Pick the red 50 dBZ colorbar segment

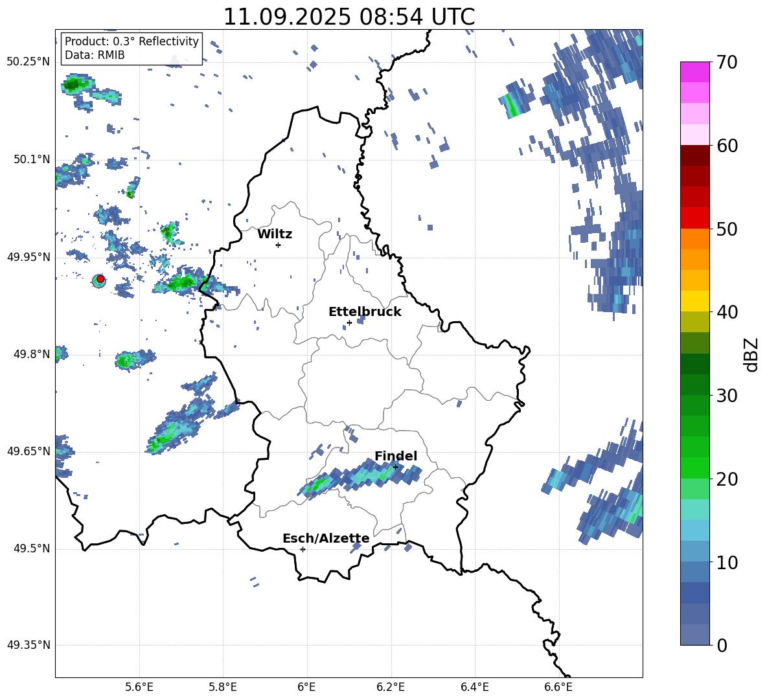694,218
